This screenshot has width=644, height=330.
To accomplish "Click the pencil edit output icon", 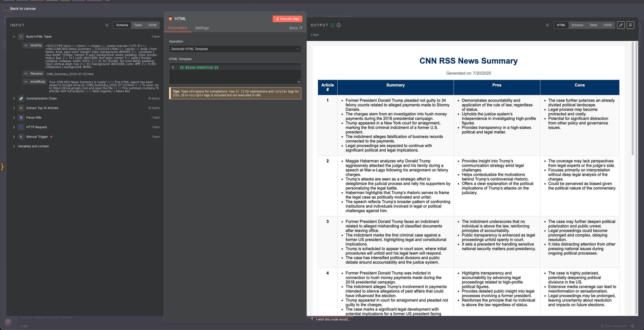I will pos(621,25).
